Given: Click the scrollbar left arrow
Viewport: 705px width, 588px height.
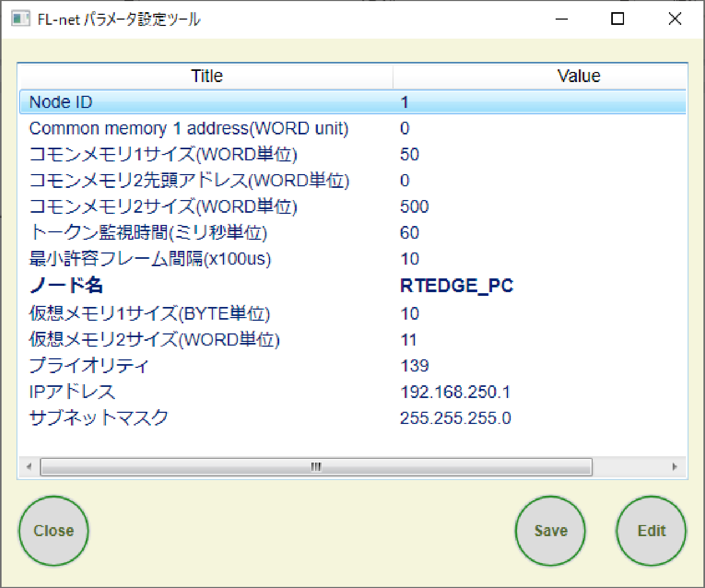Looking at the screenshot, I should 29,467.
